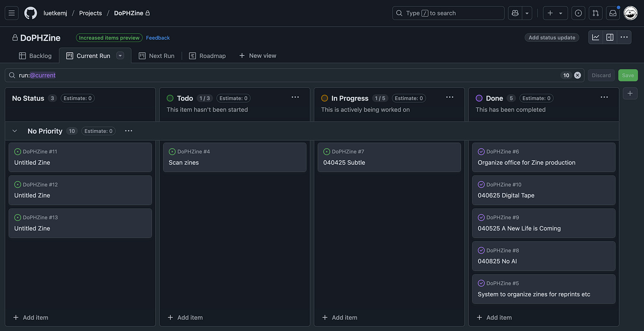Switch to the Backlog tab

35,56
